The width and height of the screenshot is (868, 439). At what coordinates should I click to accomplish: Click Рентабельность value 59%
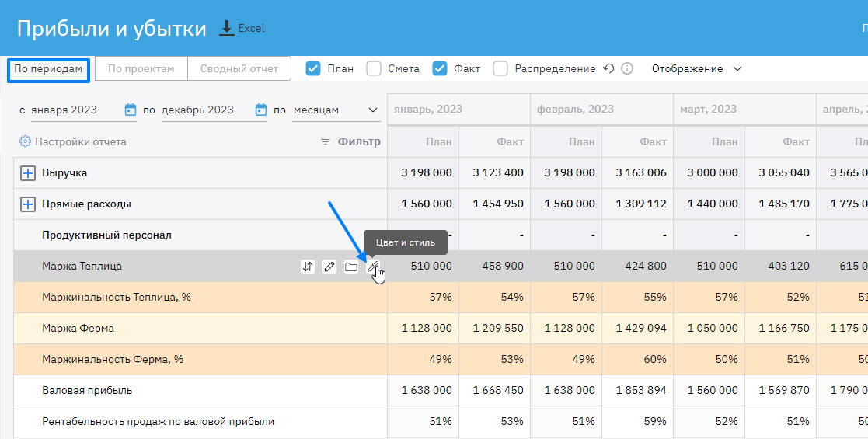point(655,421)
